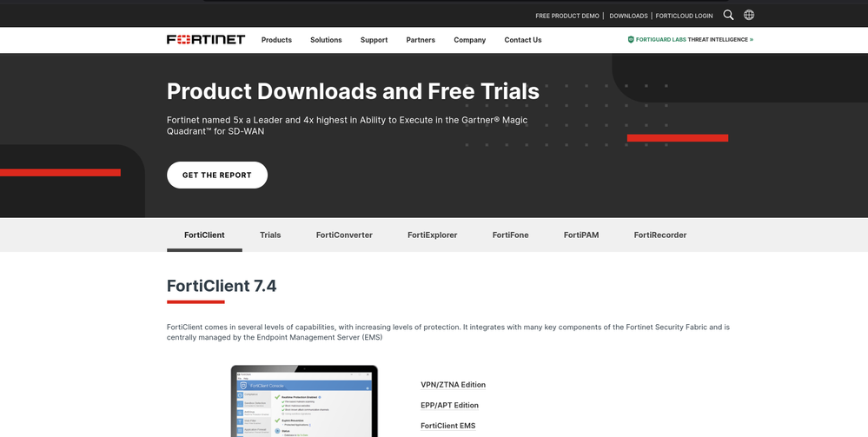Click 'Product Downloads and Free Trials' heading
The height and width of the screenshot is (437, 868).
coord(353,91)
